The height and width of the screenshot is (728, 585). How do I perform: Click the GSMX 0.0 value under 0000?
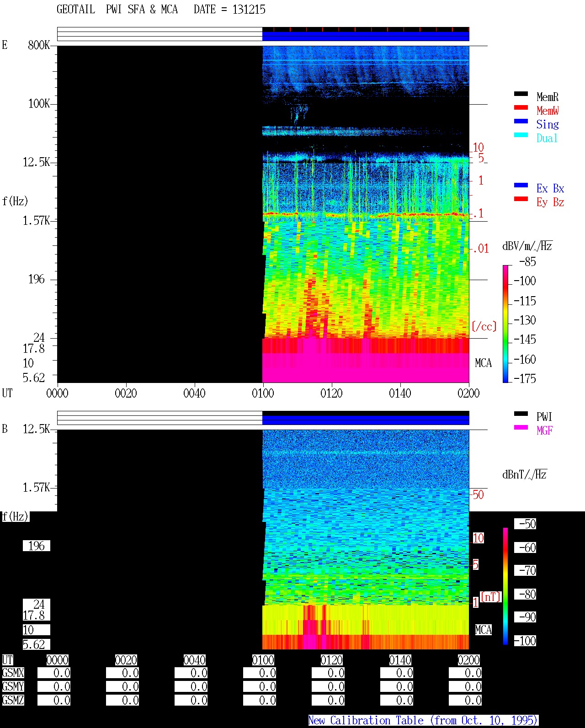click(x=54, y=673)
